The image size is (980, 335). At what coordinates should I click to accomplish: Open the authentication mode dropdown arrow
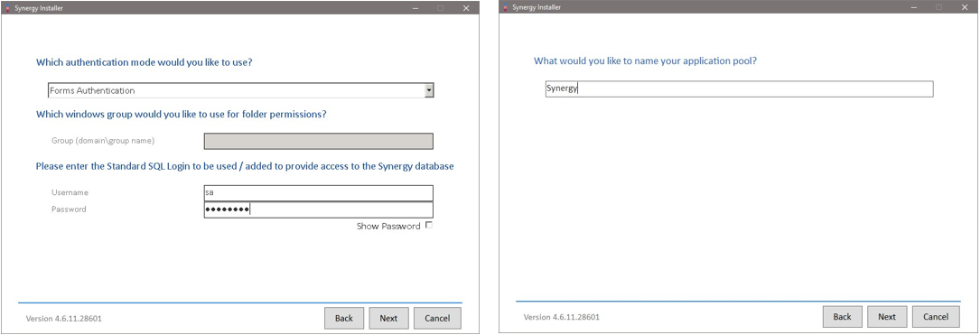429,90
